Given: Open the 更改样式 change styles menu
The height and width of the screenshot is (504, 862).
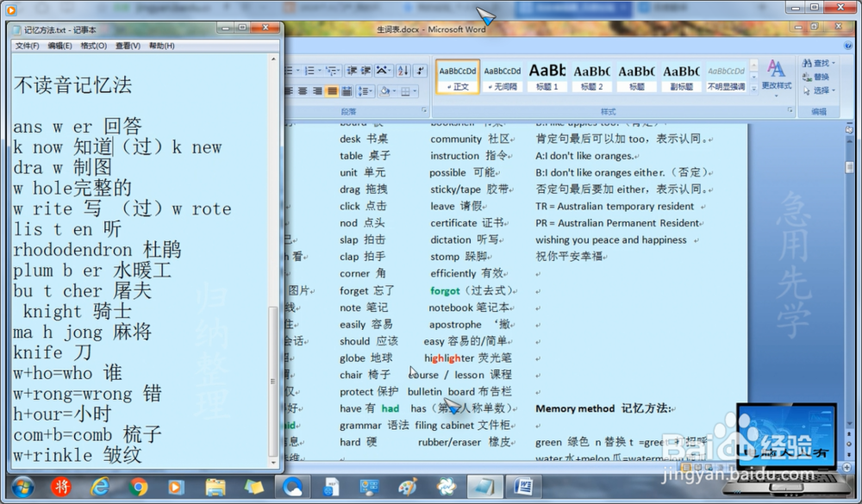Looking at the screenshot, I should [777, 77].
